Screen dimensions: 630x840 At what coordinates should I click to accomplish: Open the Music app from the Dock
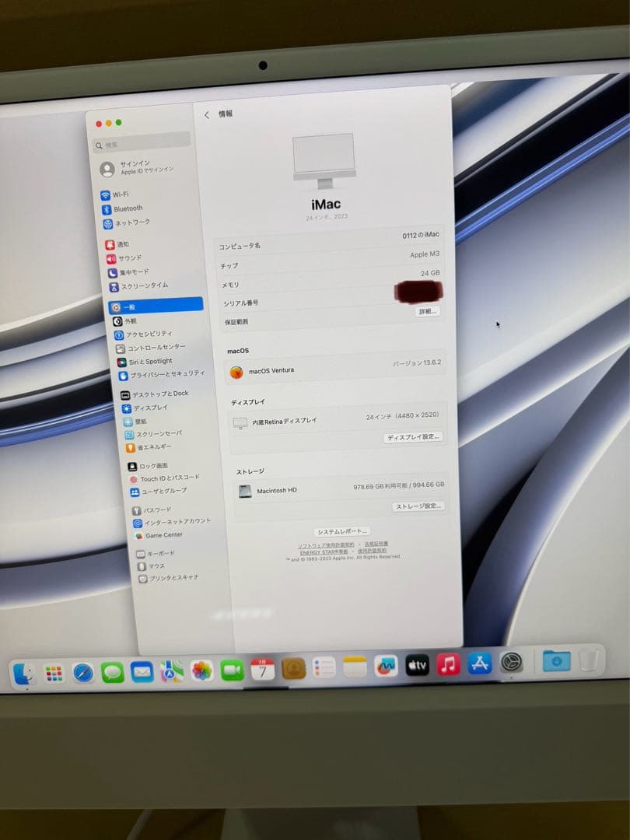(x=448, y=665)
